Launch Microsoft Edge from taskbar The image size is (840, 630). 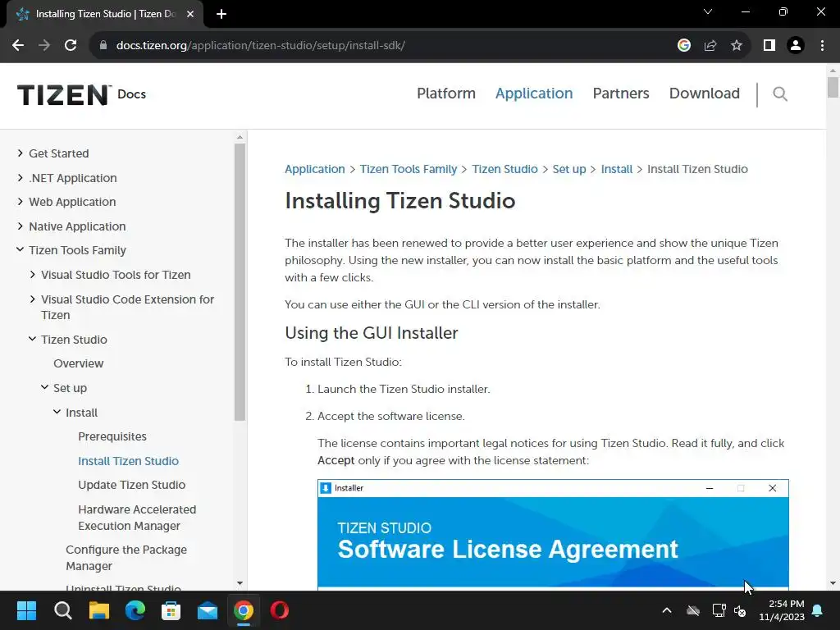point(135,610)
